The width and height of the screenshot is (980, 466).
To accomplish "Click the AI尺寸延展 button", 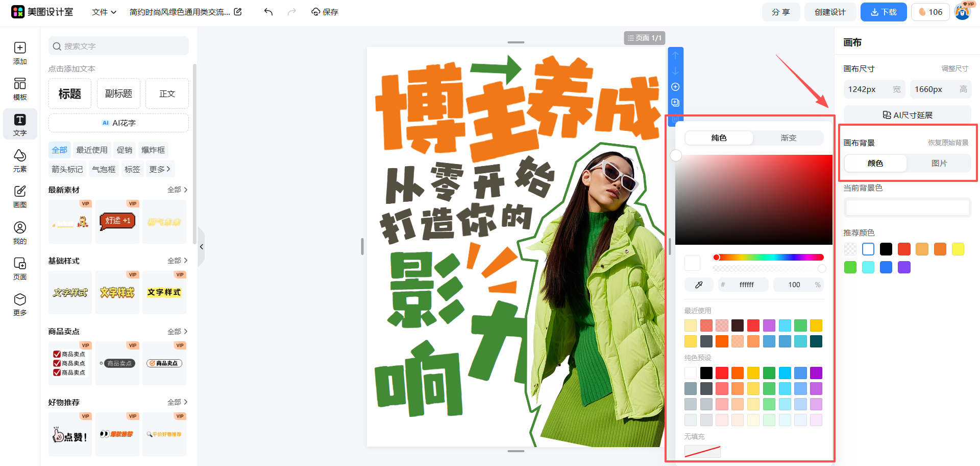I will [x=907, y=115].
